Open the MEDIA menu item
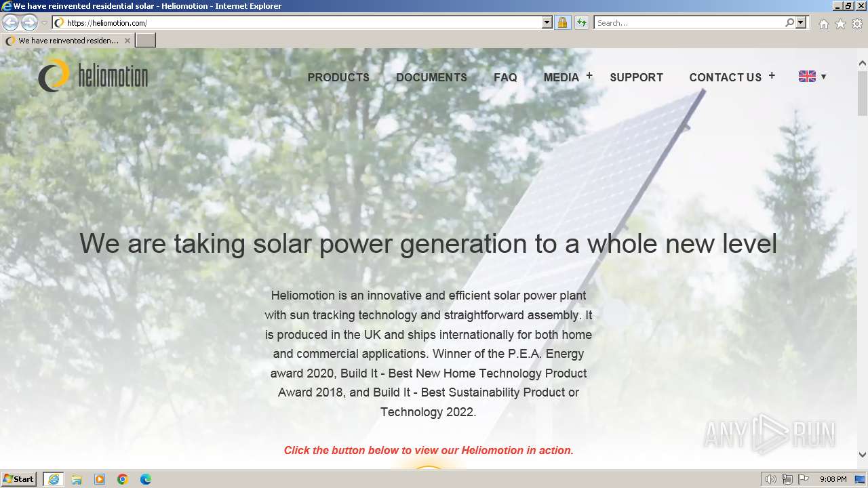868x488 pixels. tap(561, 77)
